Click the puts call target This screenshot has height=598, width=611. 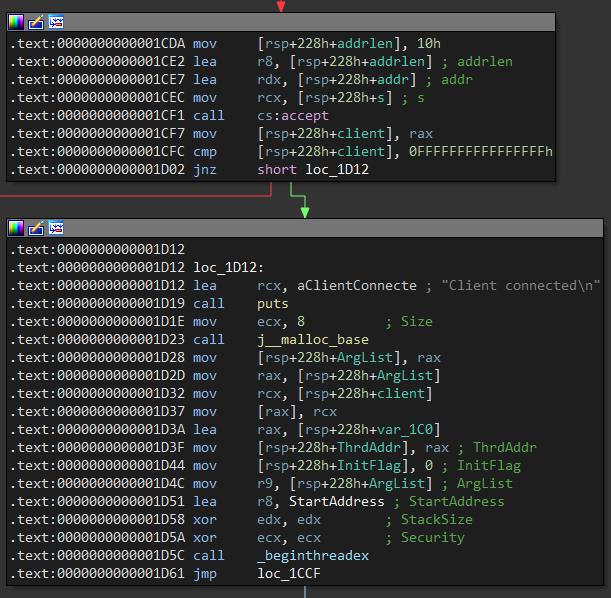273,303
